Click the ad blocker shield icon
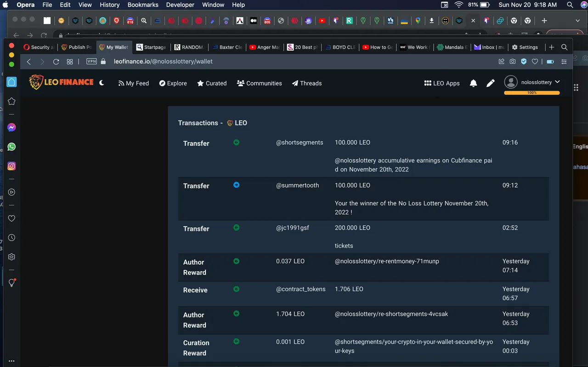 [524, 61]
